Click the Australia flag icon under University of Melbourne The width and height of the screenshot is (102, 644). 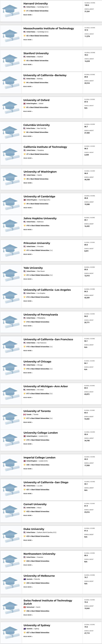pos(24,579)
